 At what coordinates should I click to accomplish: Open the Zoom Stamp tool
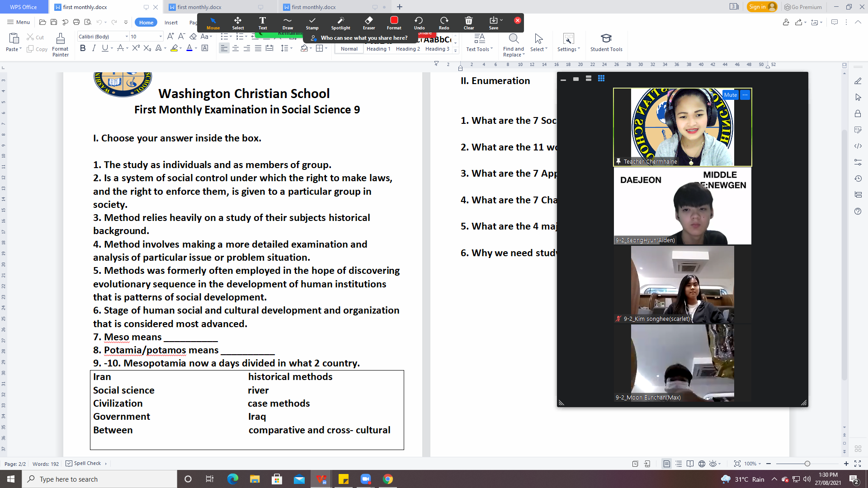click(x=312, y=23)
